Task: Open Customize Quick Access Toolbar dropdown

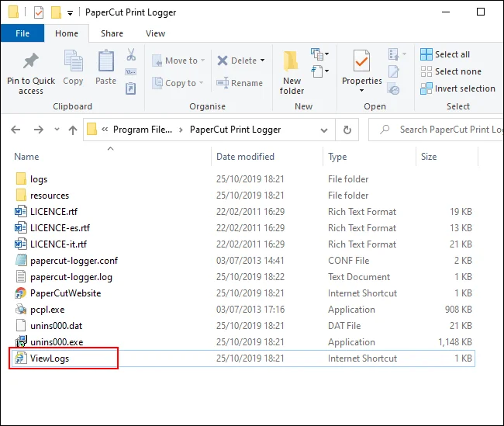Action: click(x=70, y=13)
